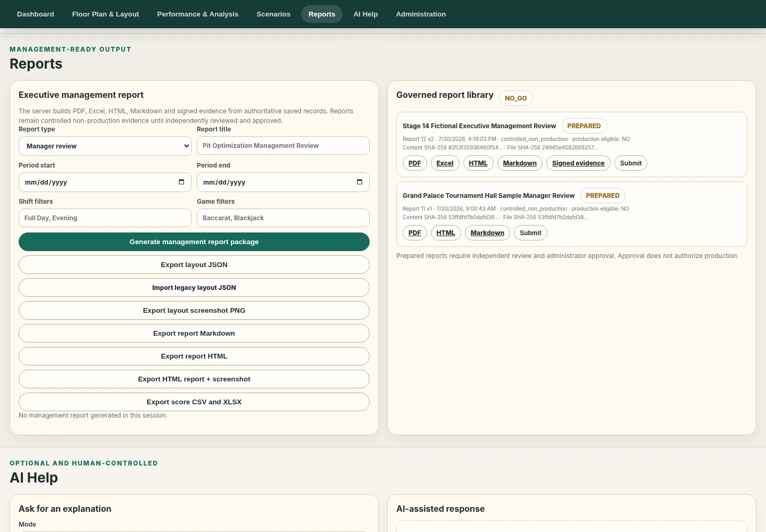Click the 'Executive management report' heading
The image size is (766, 532).
81,95
